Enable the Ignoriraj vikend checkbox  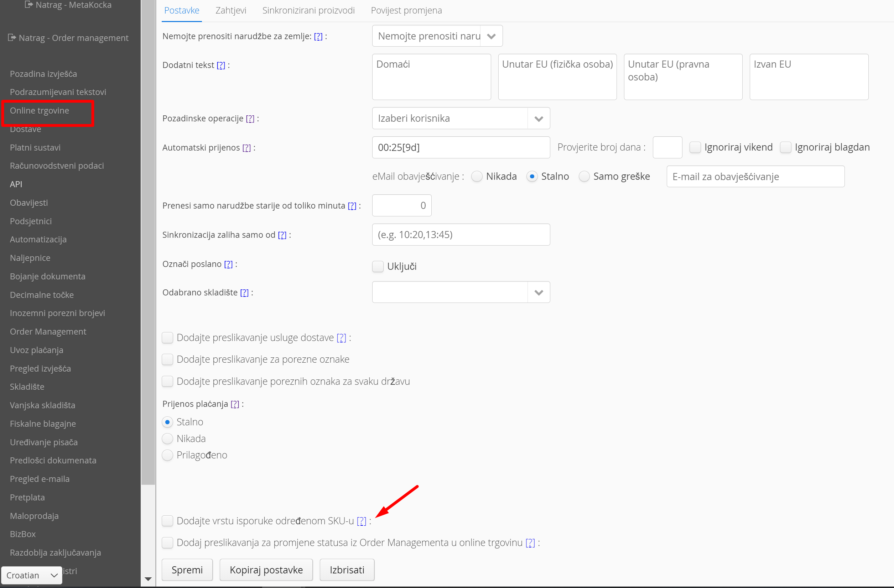(x=695, y=147)
